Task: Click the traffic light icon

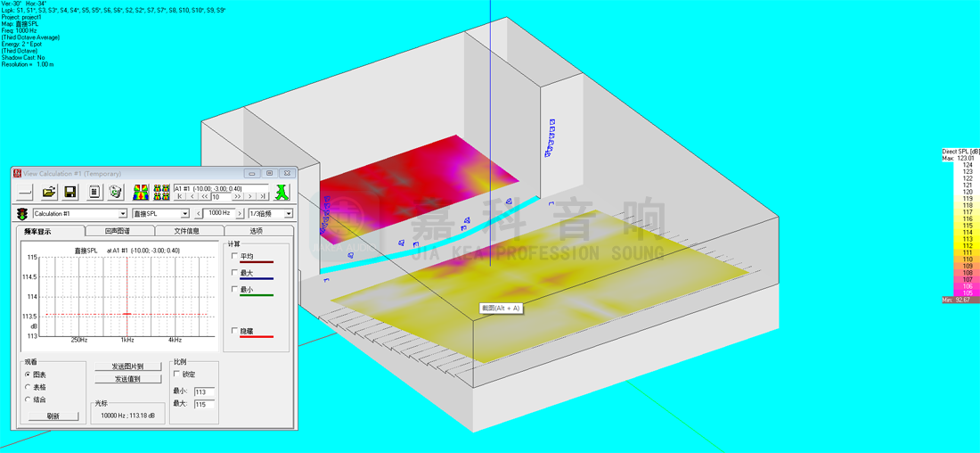Action: [22, 214]
